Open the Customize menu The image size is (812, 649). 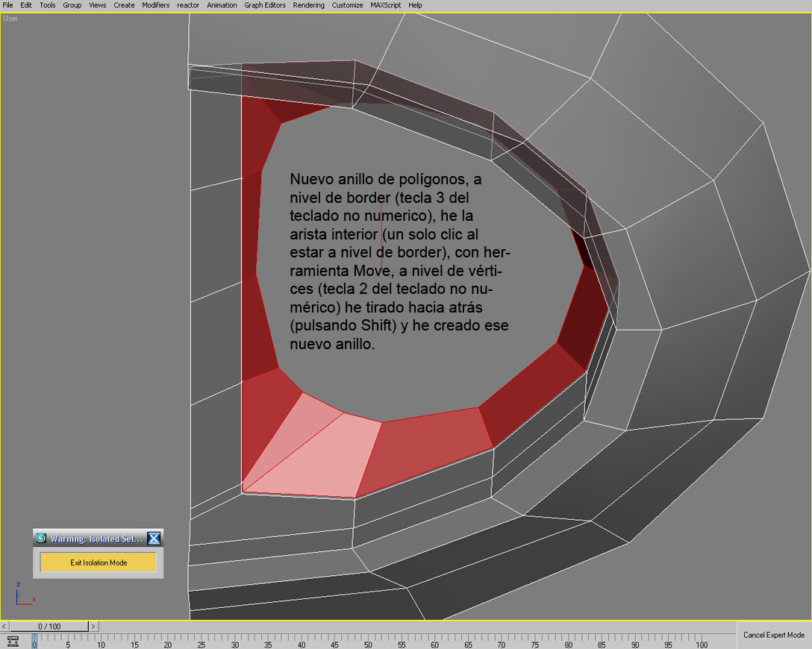(x=347, y=5)
